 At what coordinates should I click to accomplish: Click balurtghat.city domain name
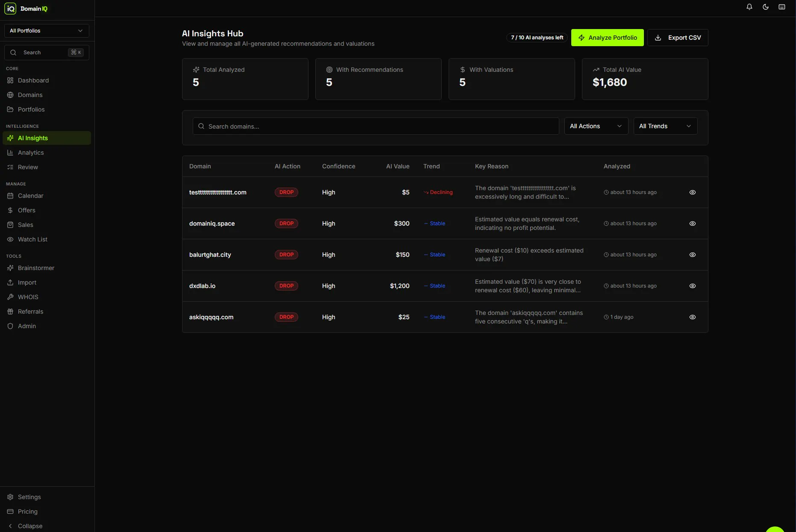tap(210, 255)
